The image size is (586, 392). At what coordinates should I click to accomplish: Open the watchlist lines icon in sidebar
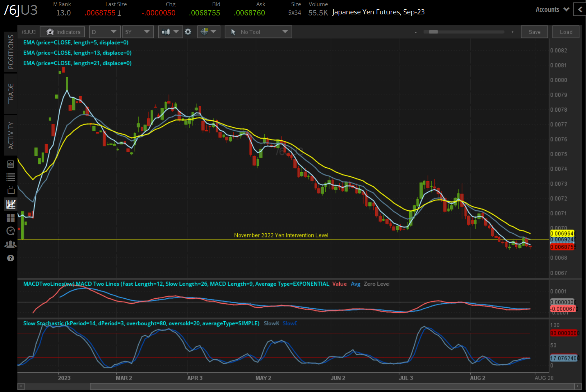pyautogui.click(x=10, y=177)
